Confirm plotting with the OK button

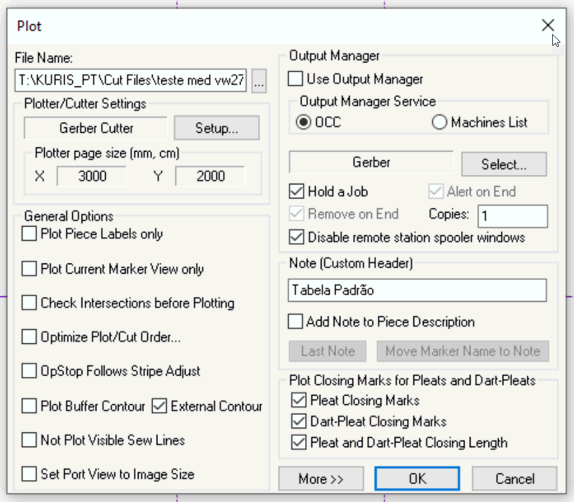[x=417, y=479]
